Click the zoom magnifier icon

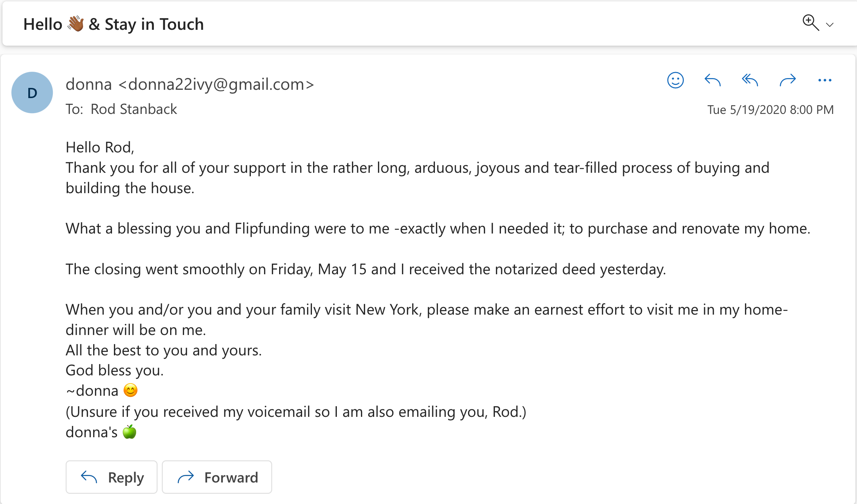coord(810,23)
